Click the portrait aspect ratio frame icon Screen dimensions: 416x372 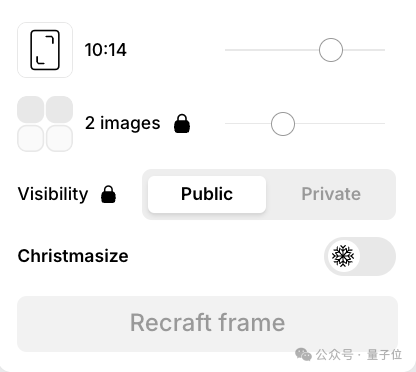[x=45, y=50]
